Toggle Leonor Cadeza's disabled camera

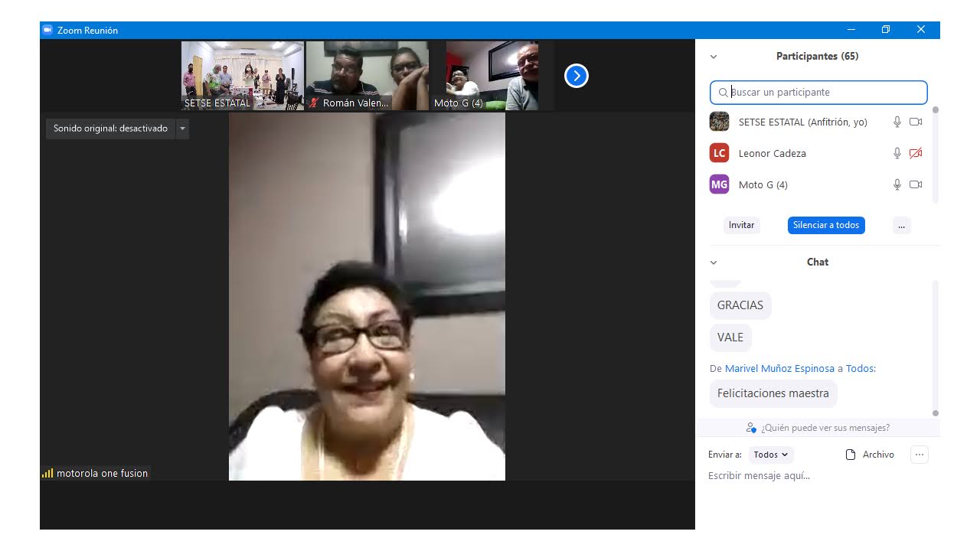coord(916,153)
